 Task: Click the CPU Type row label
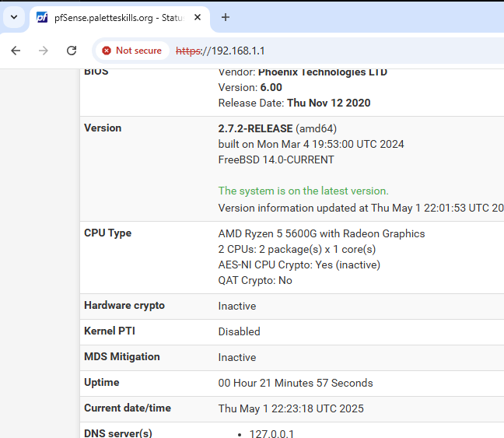tap(107, 233)
